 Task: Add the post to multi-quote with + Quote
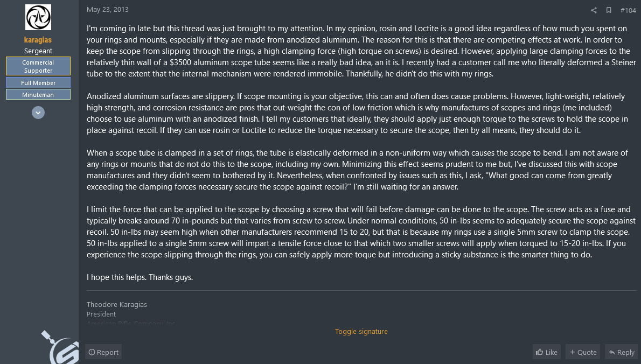tap(583, 352)
